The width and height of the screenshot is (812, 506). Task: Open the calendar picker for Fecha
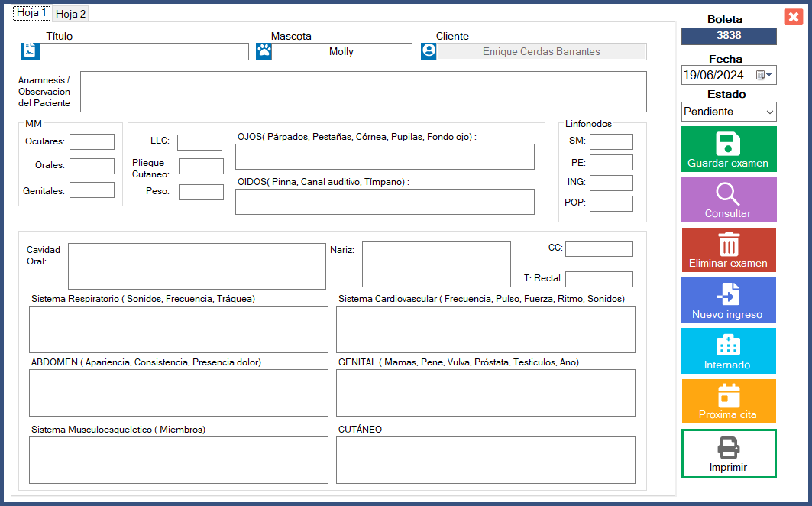tap(764, 75)
